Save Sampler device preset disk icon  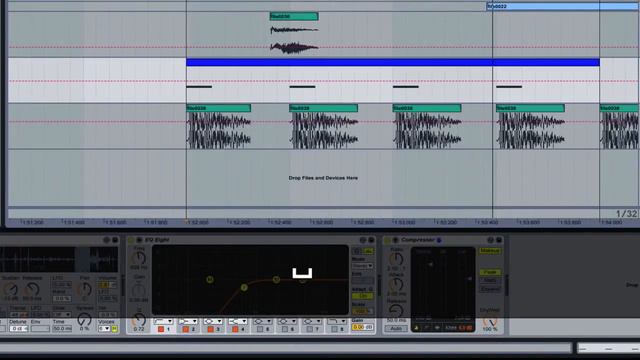click(115, 240)
